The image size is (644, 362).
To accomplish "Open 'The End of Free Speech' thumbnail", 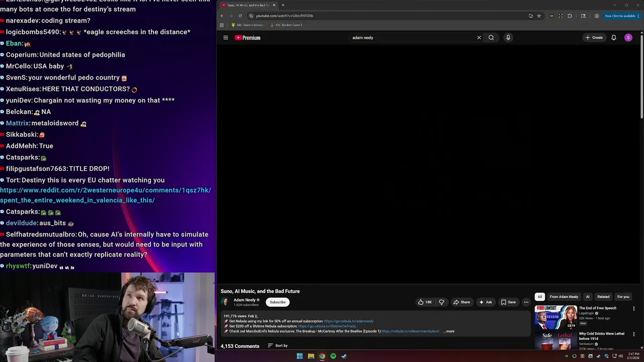I will pos(556,317).
